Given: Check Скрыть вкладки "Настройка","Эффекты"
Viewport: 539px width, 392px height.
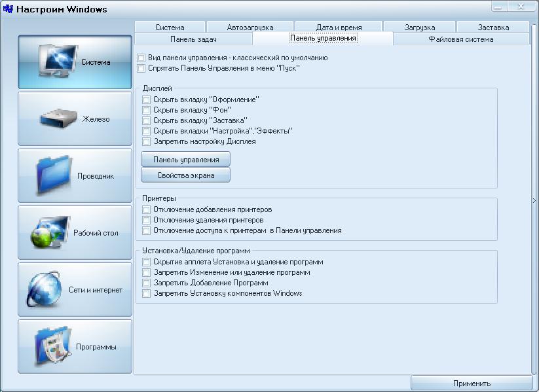Looking at the screenshot, I should pyautogui.click(x=146, y=132).
